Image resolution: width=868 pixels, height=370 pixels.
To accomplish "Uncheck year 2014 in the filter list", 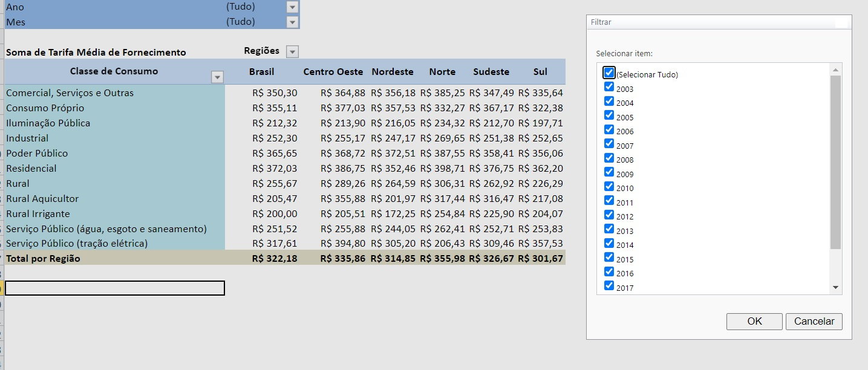I will pyautogui.click(x=609, y=243).
